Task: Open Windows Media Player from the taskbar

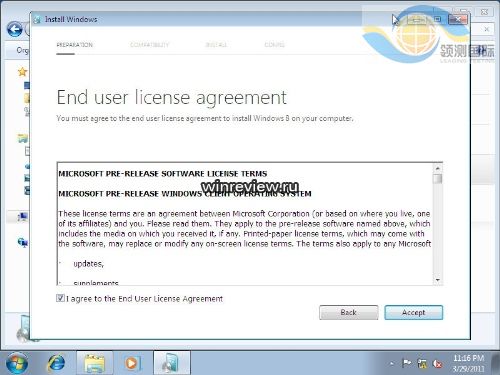Action: point(132,363)
